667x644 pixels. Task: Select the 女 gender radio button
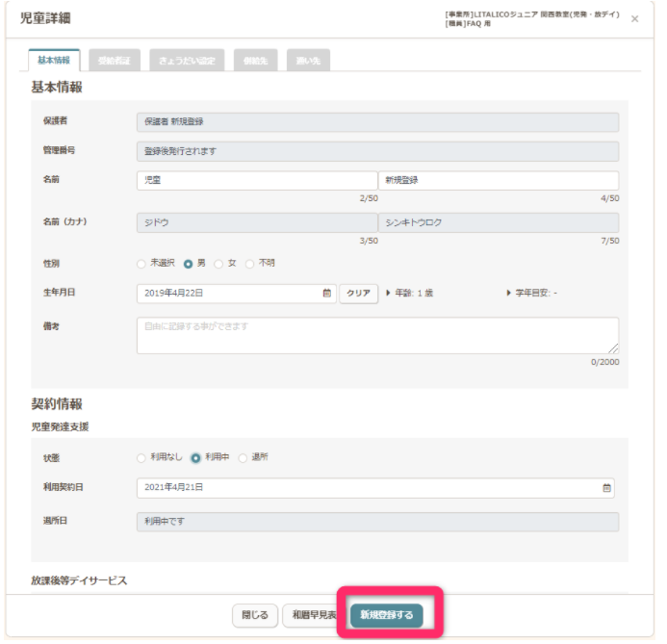pyautogui.click(x=219, y=263)
